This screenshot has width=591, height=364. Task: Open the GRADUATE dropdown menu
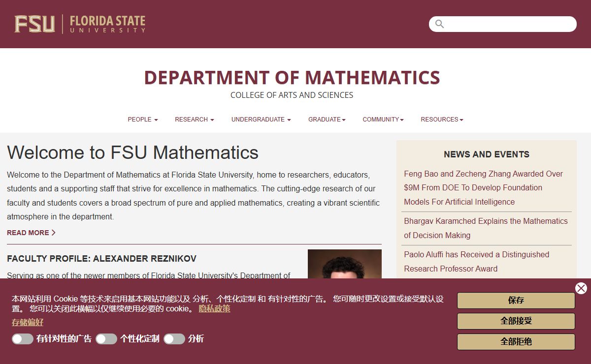coord(327,120)
